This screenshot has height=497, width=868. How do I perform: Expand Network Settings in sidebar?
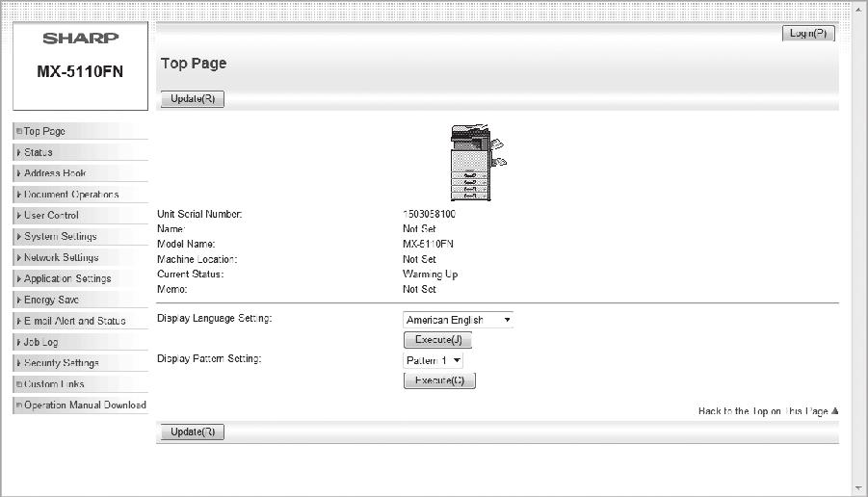coord(80,257)
